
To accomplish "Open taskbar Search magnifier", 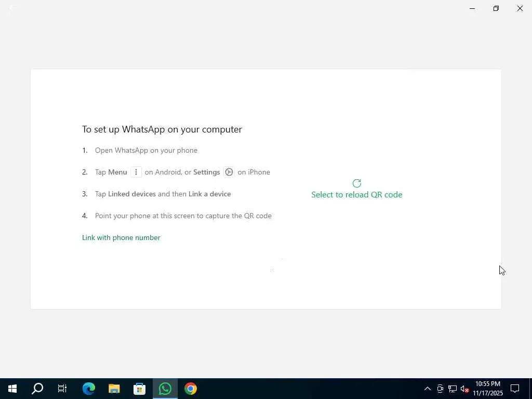I will (37, 389).
